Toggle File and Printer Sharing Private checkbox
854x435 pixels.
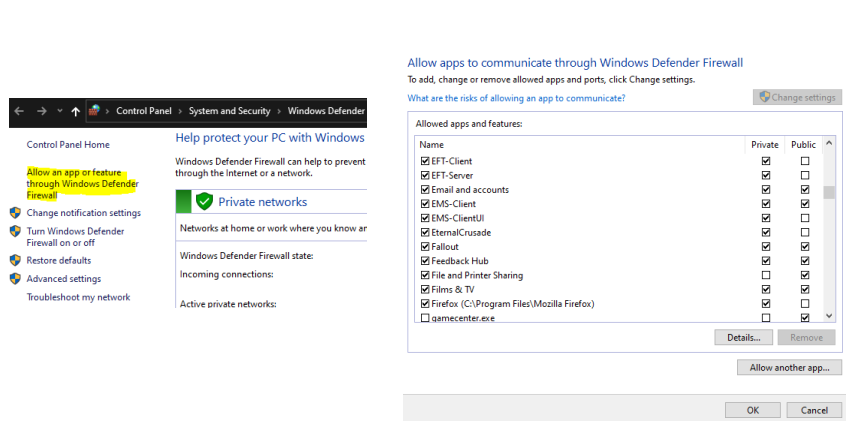pyautogui.click(x=766, y=275)
